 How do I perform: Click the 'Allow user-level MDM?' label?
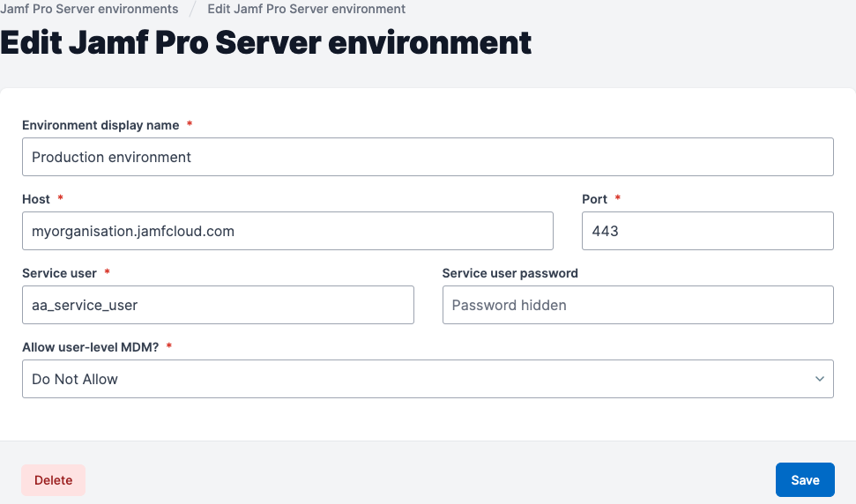click(90, 347)
